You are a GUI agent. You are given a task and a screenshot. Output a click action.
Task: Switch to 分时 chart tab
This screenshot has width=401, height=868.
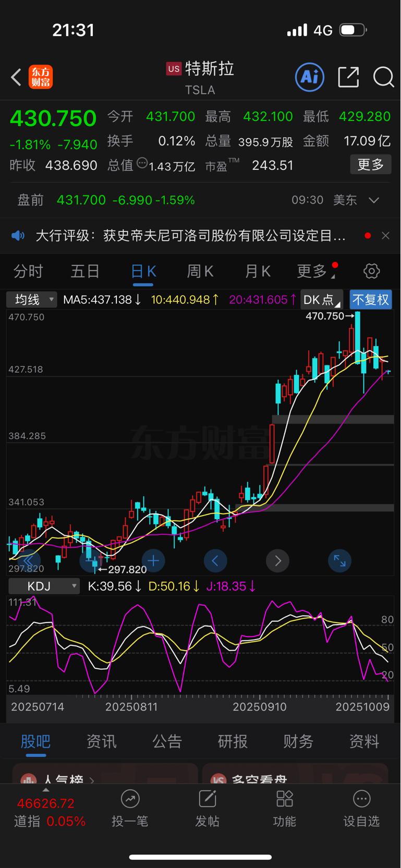(x=28, y=271)
